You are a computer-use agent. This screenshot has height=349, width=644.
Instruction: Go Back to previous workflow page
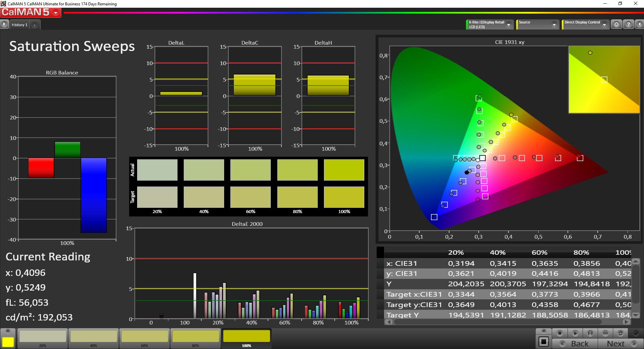[575, 344]
